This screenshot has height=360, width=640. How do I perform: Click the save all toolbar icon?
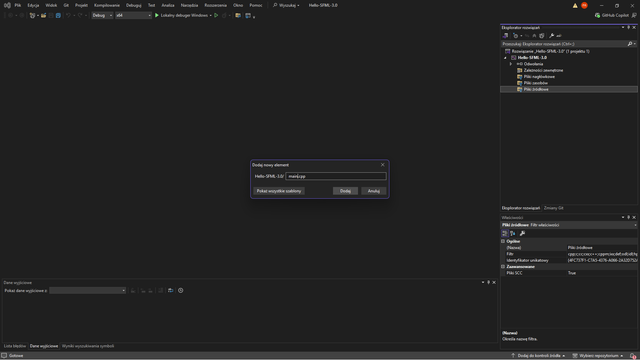click(58, 16)
